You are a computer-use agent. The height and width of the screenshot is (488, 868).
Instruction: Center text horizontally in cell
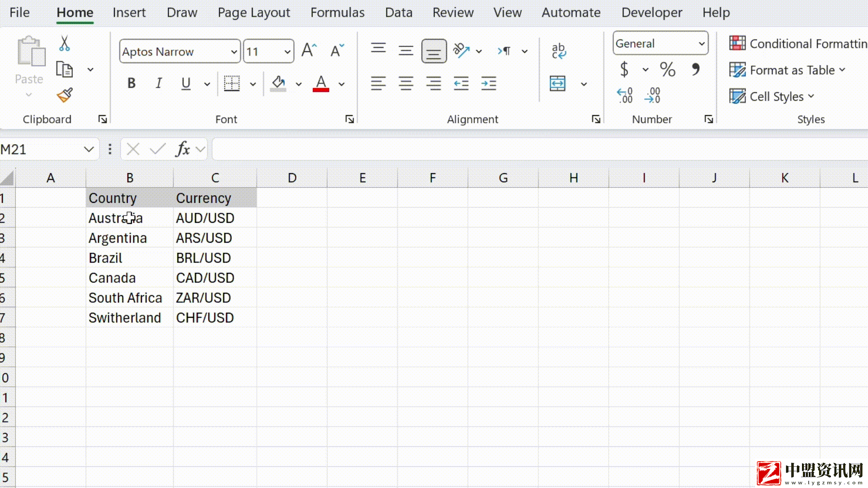click(406, 84)
